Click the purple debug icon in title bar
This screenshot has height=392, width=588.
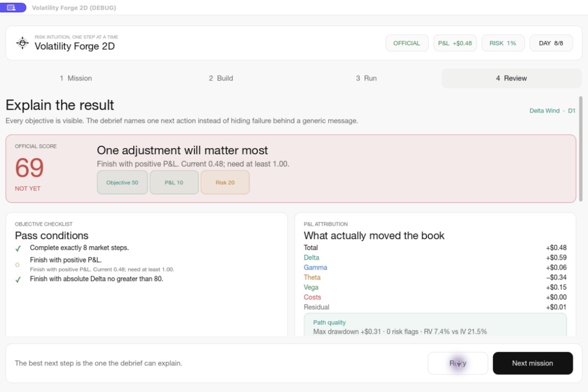click(12, 8)
